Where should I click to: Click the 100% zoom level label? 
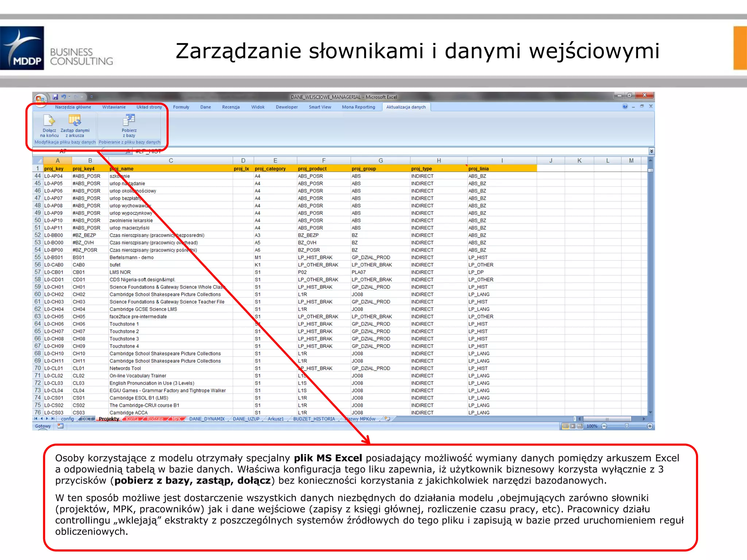pyautogui.click(x=592, y=426)
